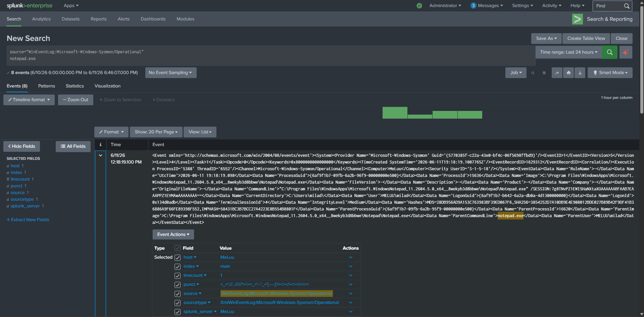The height and width of the screenshot is (317, 644).
Task: Open the Job dropdown
Action: pyautogui.click(x=516, y=73)
